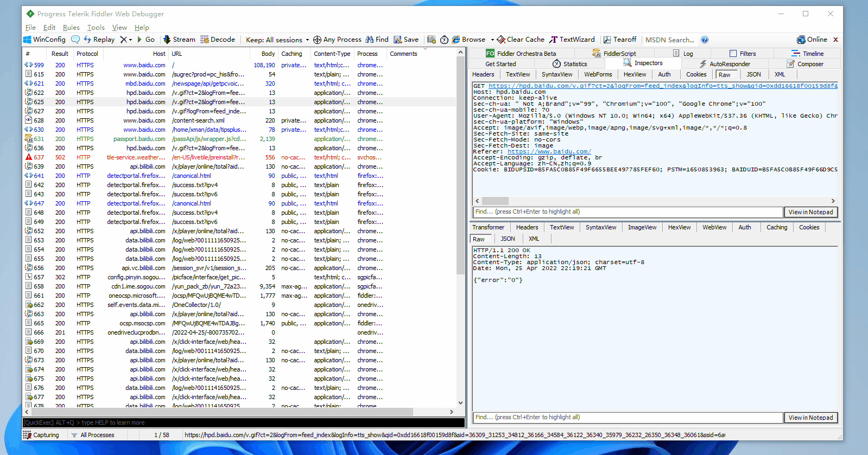The width and height of the screenshot is (868, 455).
Task: Open Find sessions binoculars
Action: (x=377, y=40)
